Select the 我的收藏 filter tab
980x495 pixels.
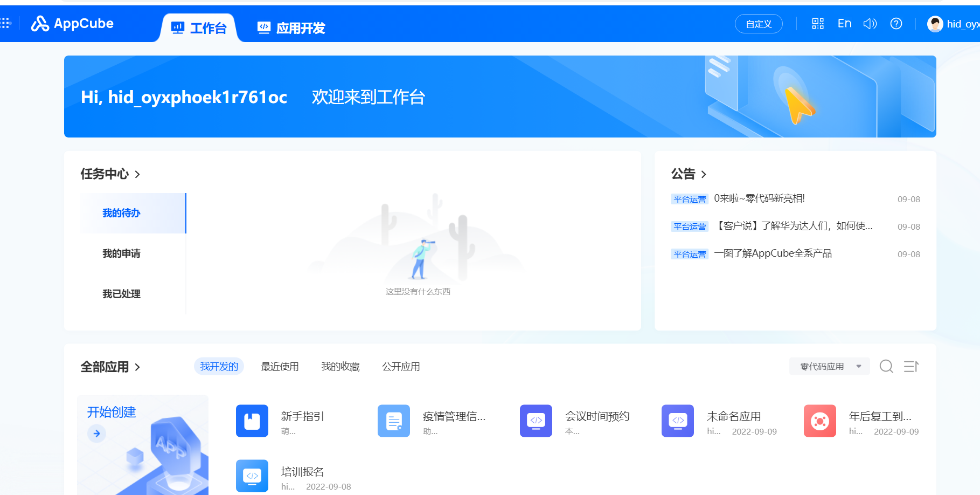[340, 366]
